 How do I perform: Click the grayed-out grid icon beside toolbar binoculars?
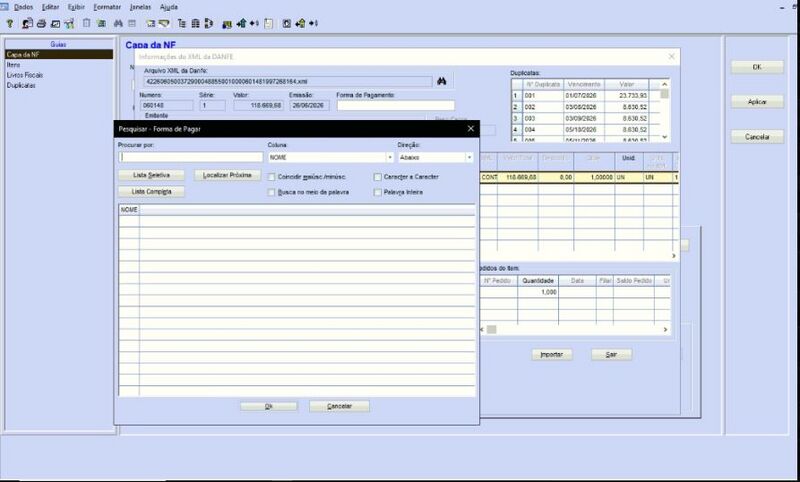132,23
